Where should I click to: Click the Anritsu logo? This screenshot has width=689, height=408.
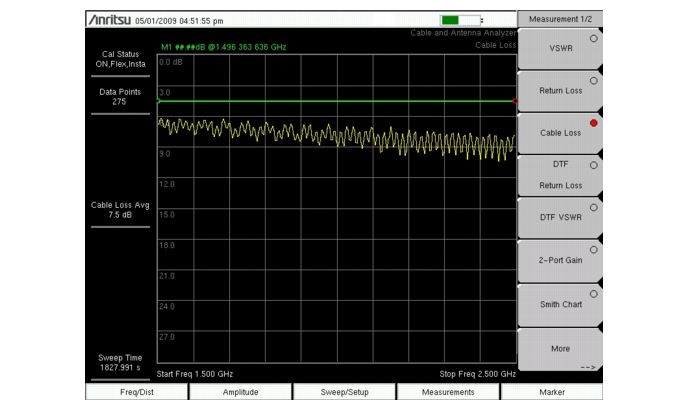point(110,20)
